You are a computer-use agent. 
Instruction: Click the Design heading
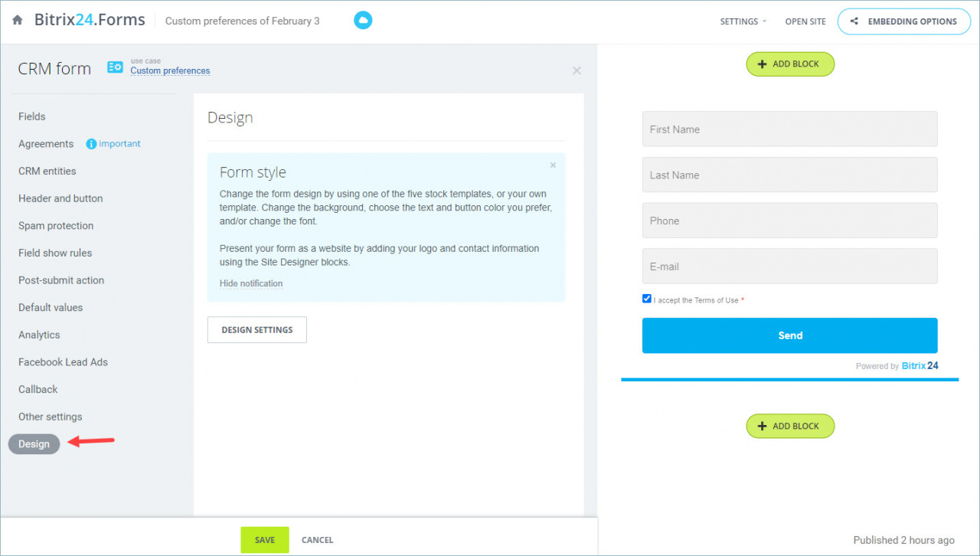click(x=230, y=118)
